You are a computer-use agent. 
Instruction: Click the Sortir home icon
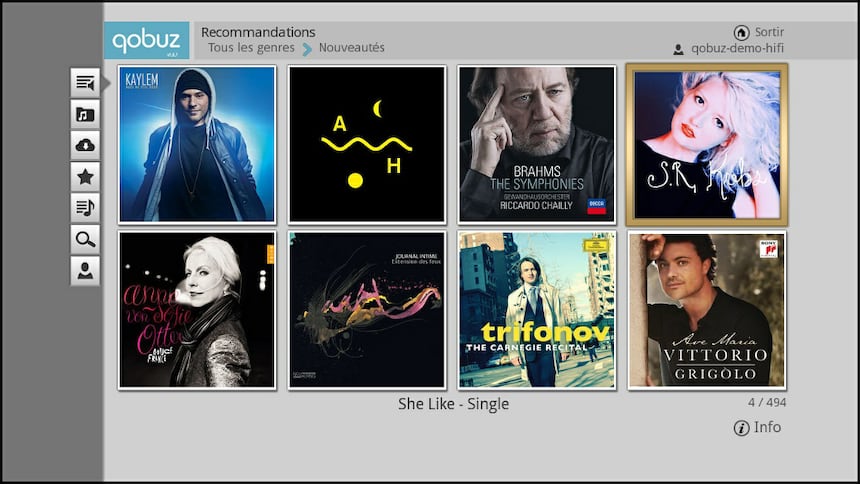pos(741,32)
